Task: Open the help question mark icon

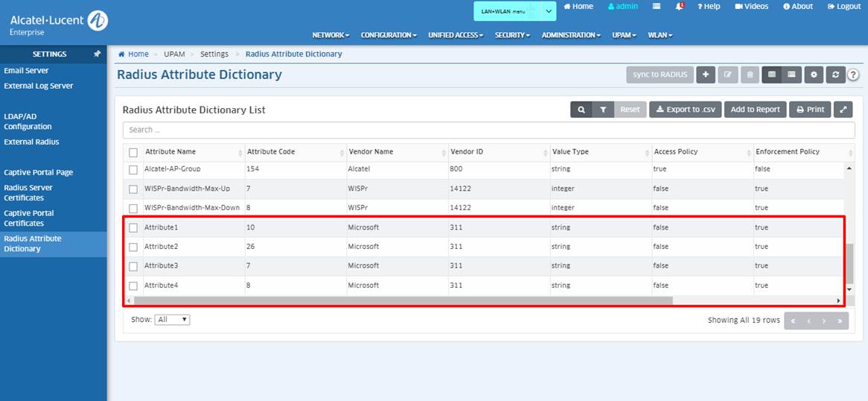Action: coord(853,75)
